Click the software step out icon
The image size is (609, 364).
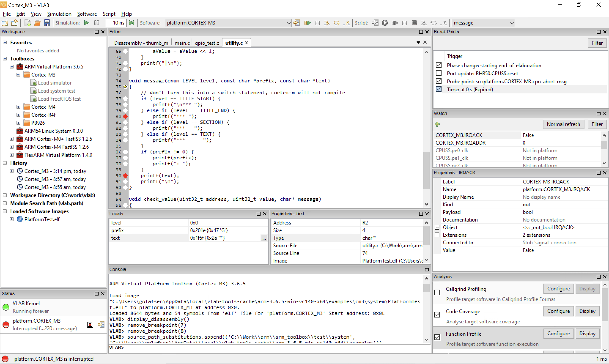coord(347,23)
